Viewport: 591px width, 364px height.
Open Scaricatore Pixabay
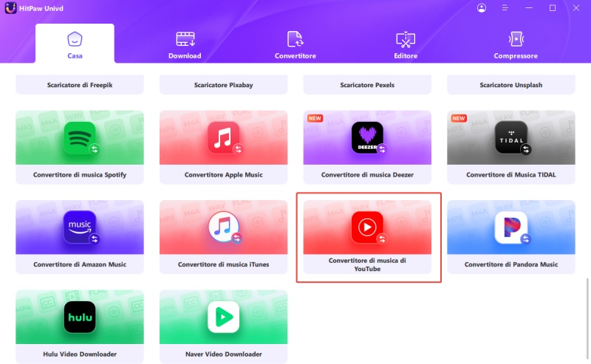[x=224, y=85]
